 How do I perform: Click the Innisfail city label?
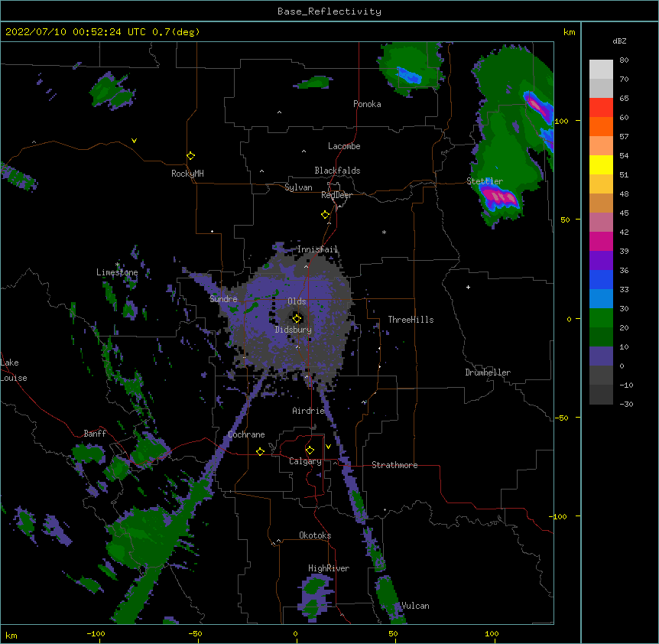tap(318, 249)
